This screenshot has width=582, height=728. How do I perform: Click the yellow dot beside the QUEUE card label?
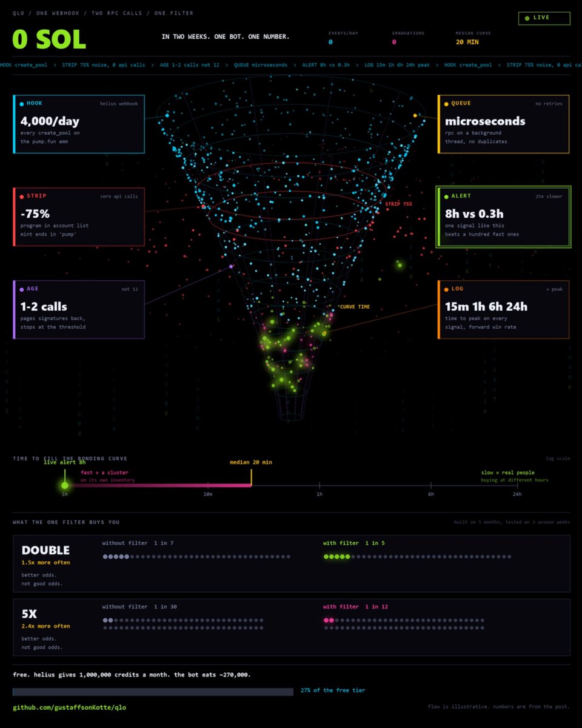click(x=446, y=104)
